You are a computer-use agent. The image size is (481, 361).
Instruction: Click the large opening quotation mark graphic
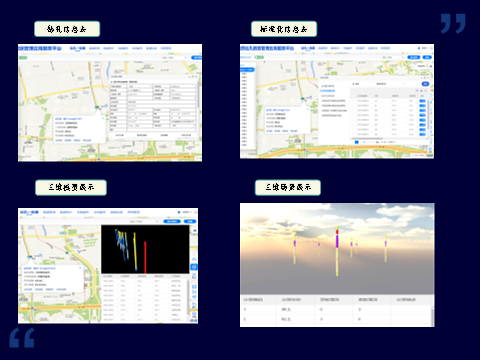pos(22,338)
